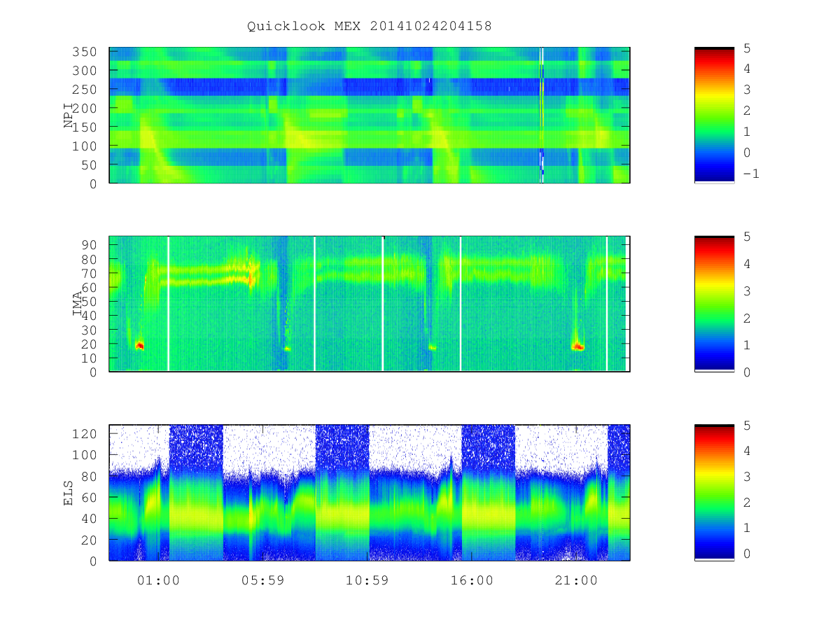
Task: Click the -1 label on NPI color scale
Action: [750, 174]
